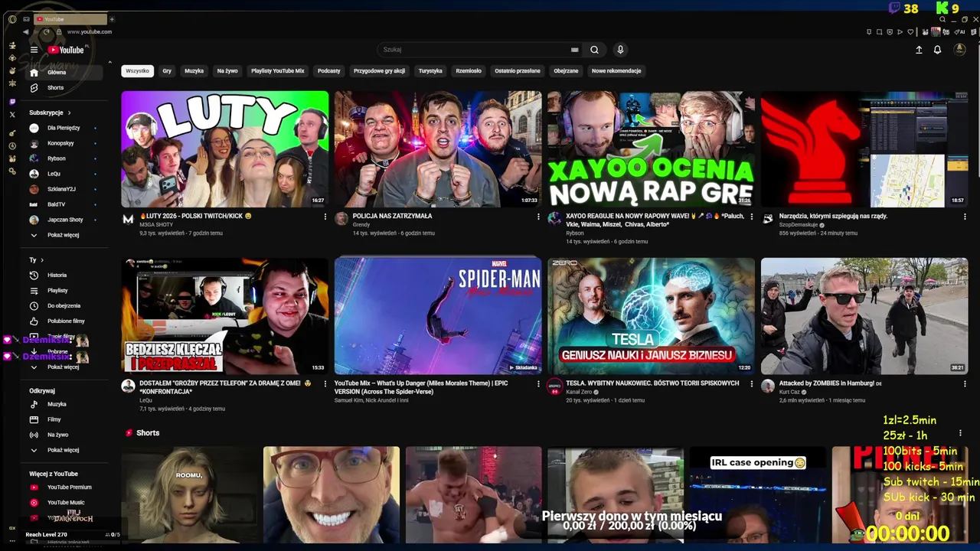The image size is (980, 551).
Task: Go to Główna in the sidebar
Action: pos(64,72)
